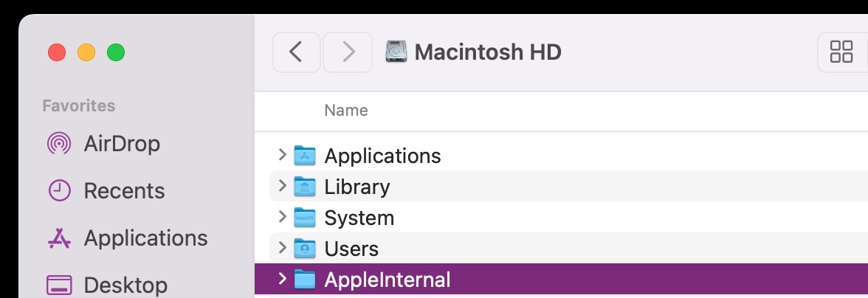Minimize the window with yellow button
Viewport: 868px width, 298px height.
tap(86, 52)
